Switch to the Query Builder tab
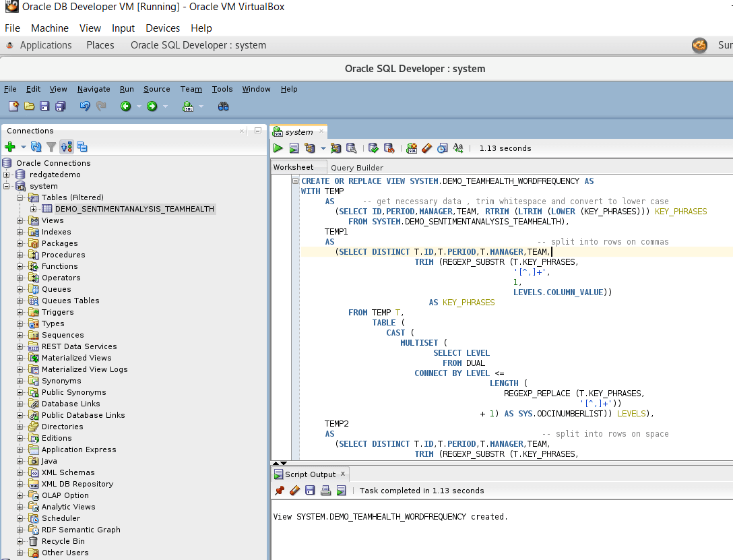 click(356, 167)
